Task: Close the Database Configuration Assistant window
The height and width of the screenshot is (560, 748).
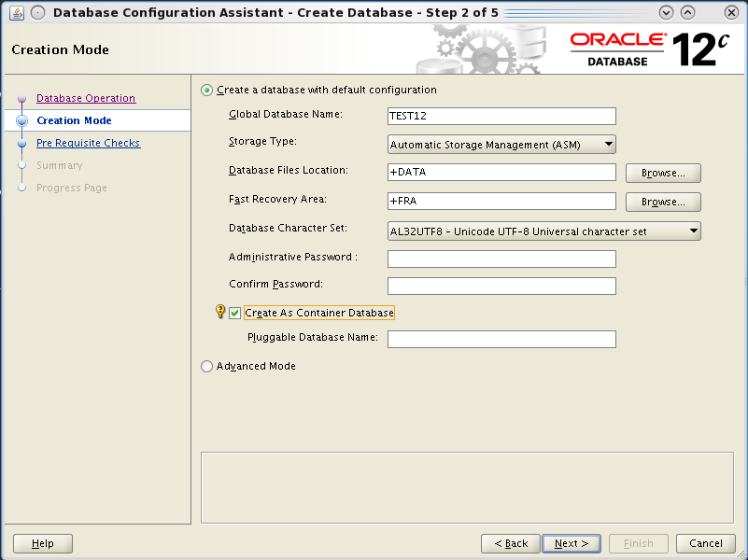Action: coord(731,12)
